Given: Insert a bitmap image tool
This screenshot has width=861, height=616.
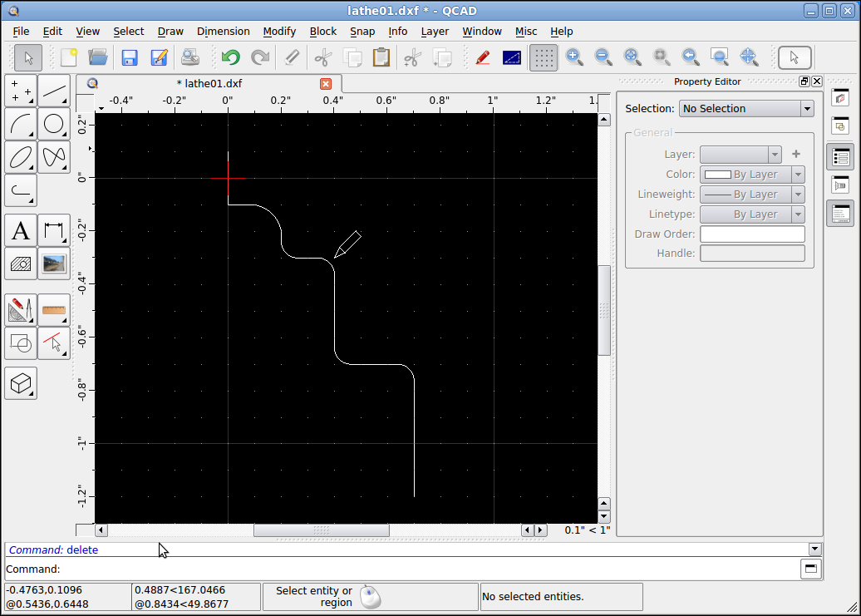Looking at the screenshot, I should pos(54,264).
